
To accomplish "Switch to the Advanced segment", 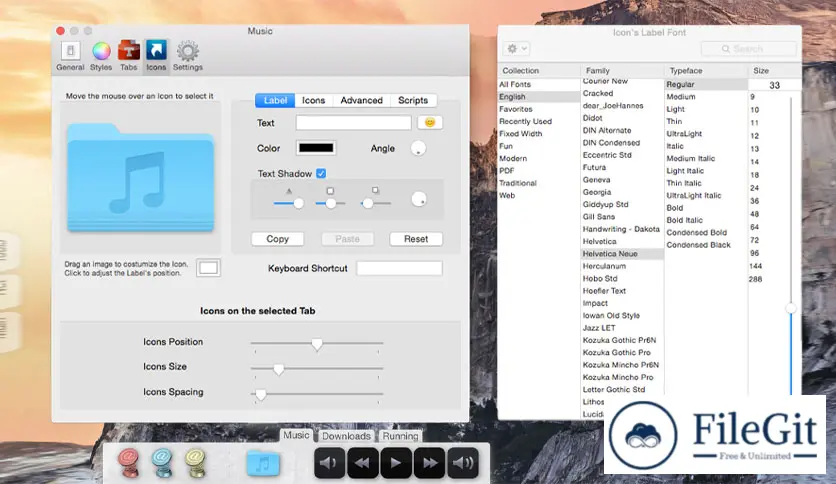I will point(361,100).
